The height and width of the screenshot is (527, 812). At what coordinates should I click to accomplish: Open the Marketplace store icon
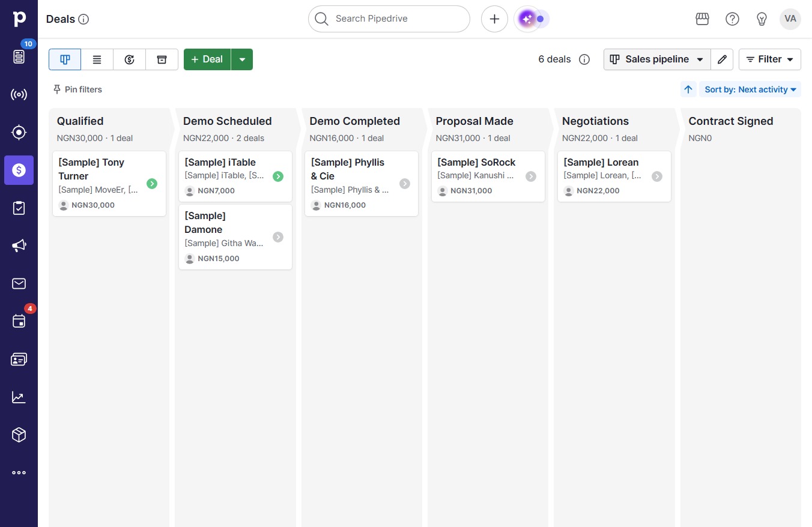tap(702, 19)
